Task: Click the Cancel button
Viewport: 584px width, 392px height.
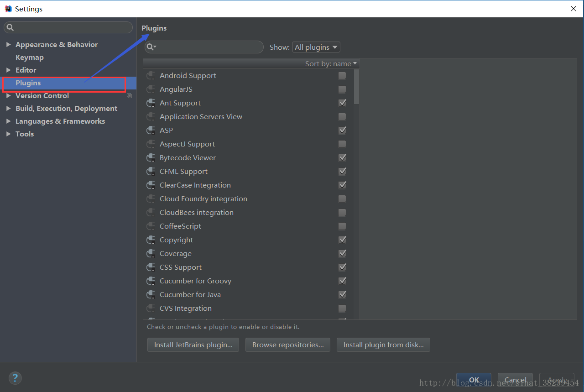Action: [516, 380]
